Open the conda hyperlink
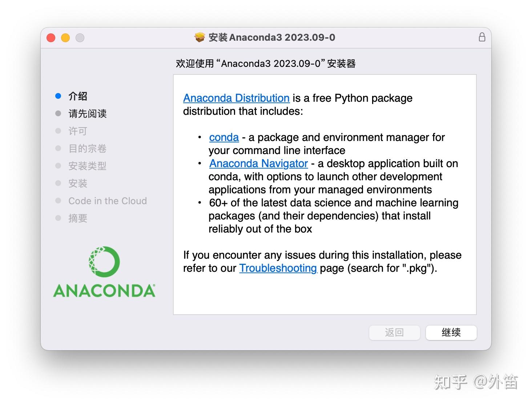Viewport: 532px width, 404px height. 224,137
